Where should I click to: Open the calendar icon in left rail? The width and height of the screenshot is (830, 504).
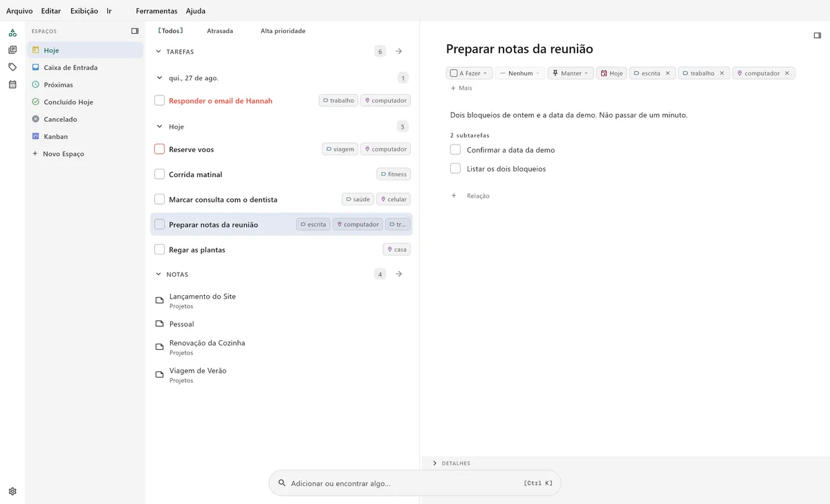click(12, 84)
